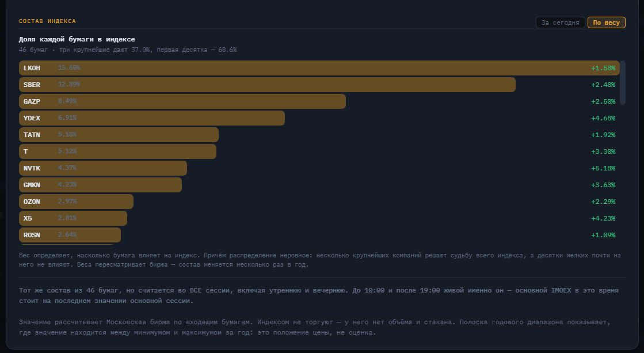
Task: Click GMKN daily change +3.63%
Action: tap(603, 185)
